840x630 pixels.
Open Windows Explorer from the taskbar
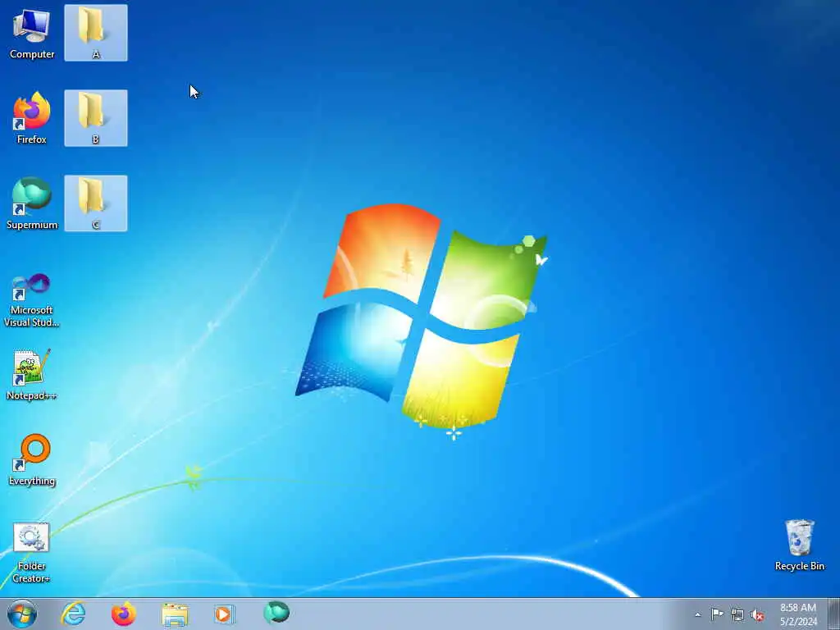175,614
